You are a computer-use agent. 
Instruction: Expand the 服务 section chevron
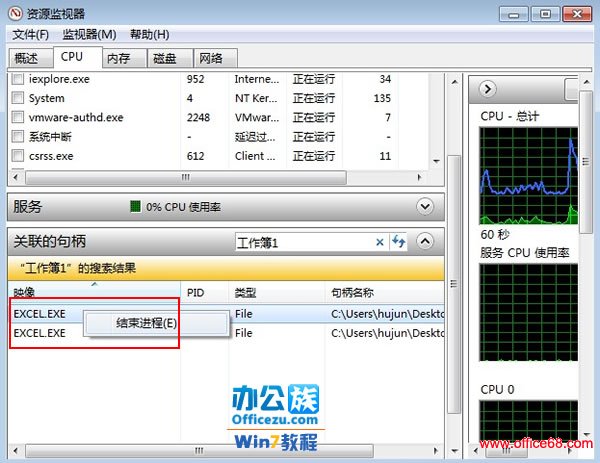click(x=425, y=207)
